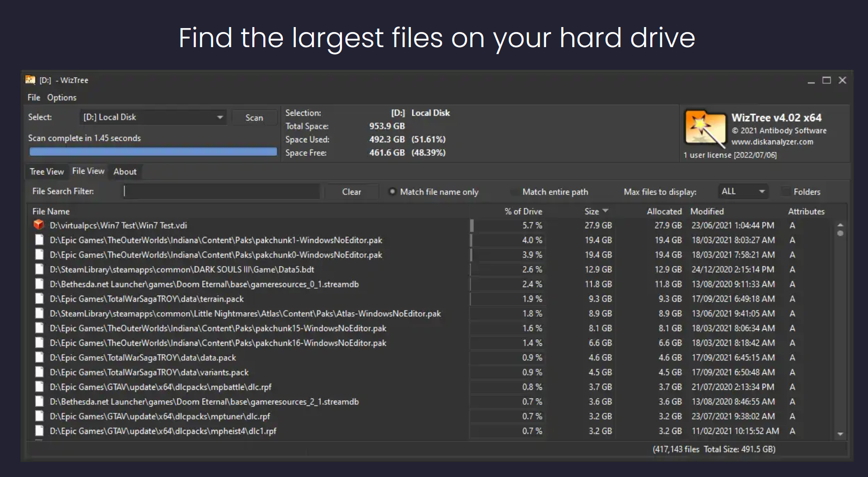The width and height of the screenshot is (868, 477).
Task: Switch to the File View tab
Action: pos(88,171)
